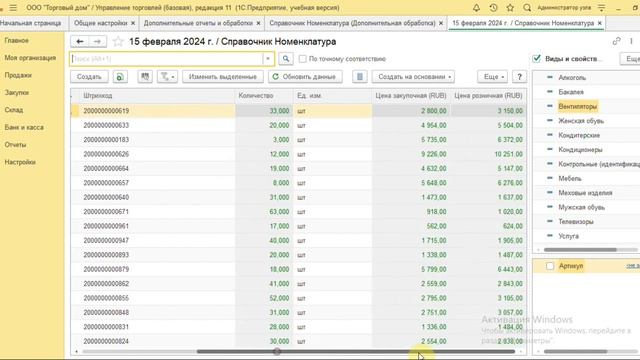The image size is (640, 360).
Task: Click green copy icon next to Создать
Action: (120, 77)
